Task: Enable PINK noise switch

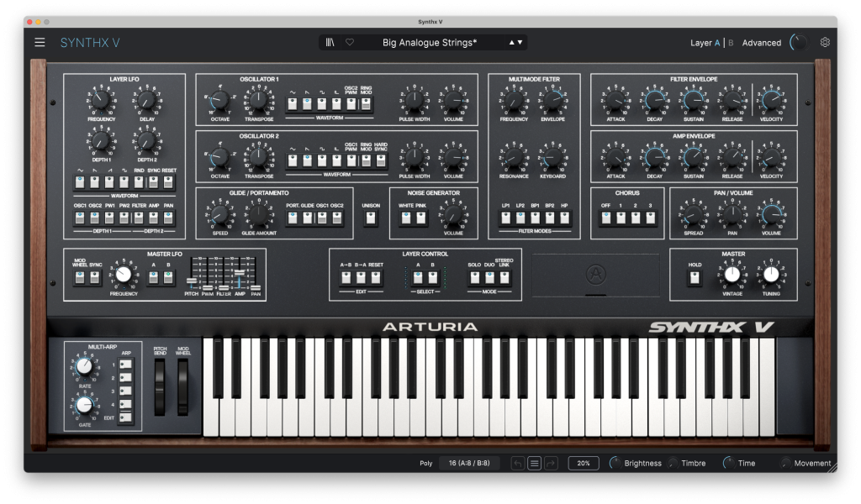Action: (420, 218)
